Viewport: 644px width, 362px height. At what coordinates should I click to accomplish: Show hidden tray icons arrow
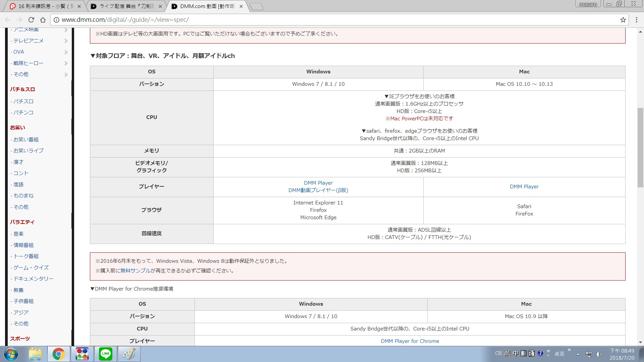578,354
